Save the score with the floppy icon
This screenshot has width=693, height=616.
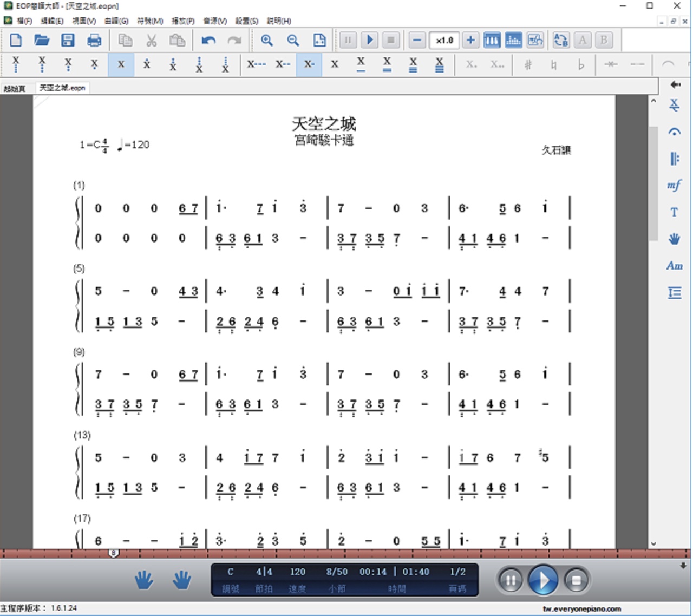[68, 40]
